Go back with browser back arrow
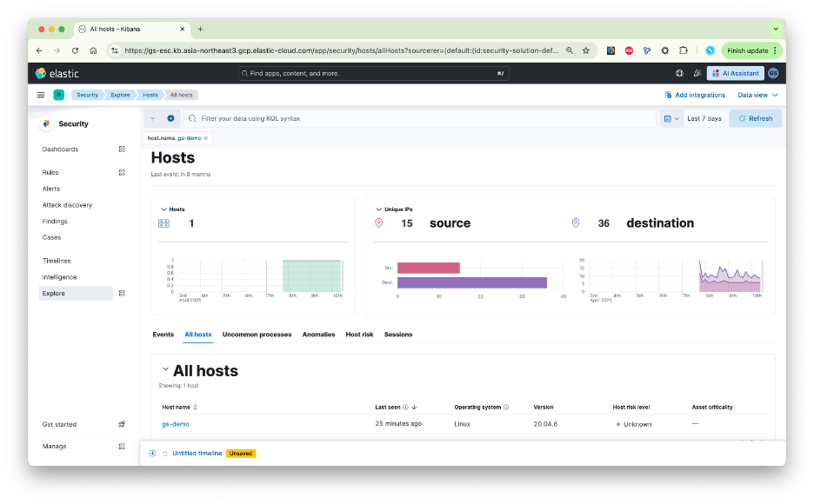 pyautogui.click(x=39, y=50)
